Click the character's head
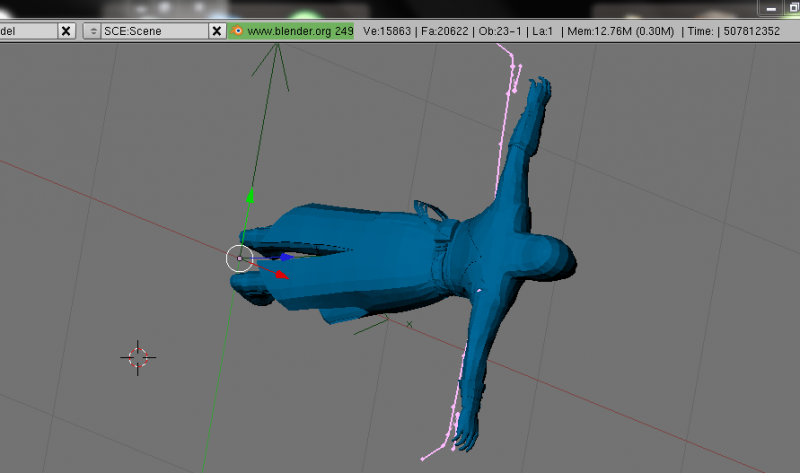Screen dimensions: 800x473 [x=553, y=258]
